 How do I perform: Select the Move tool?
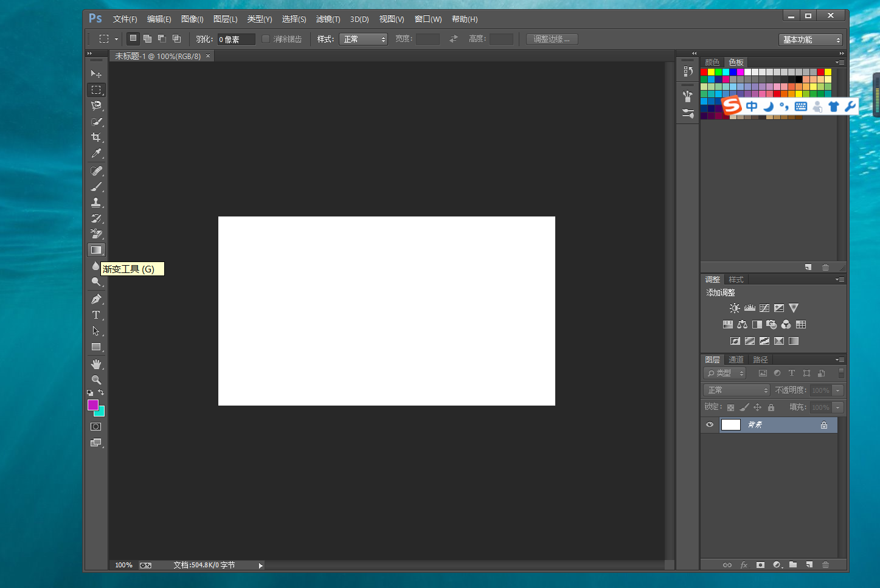click(x=96, y=74)
